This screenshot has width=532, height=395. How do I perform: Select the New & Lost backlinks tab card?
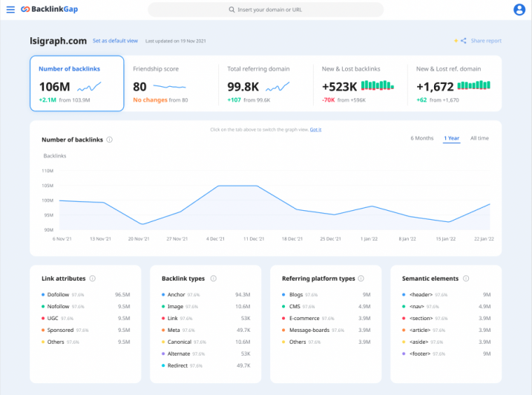tap(360, 84)
